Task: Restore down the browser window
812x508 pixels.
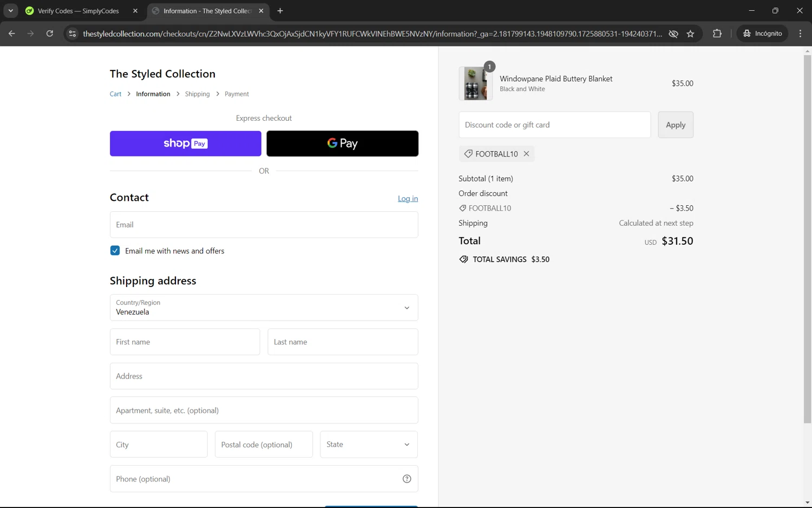Action: [x=775, y=11]
